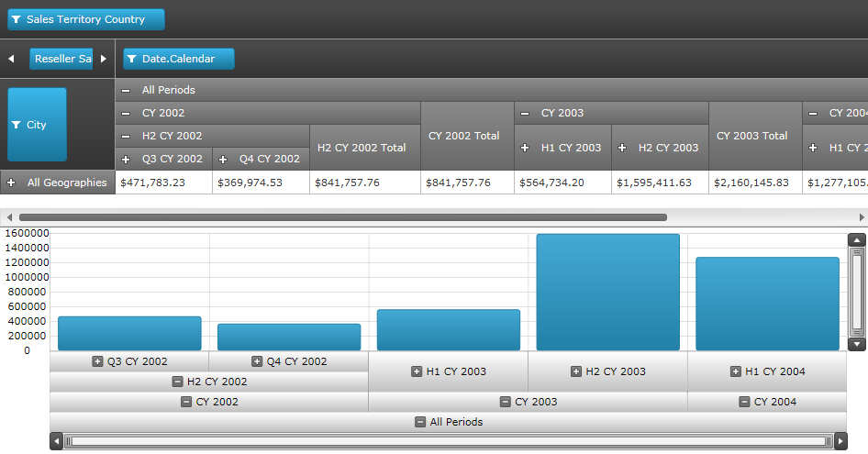Collapse CY 2004 in chart axis
Screen dimensions: 868x454
[745, 402]
